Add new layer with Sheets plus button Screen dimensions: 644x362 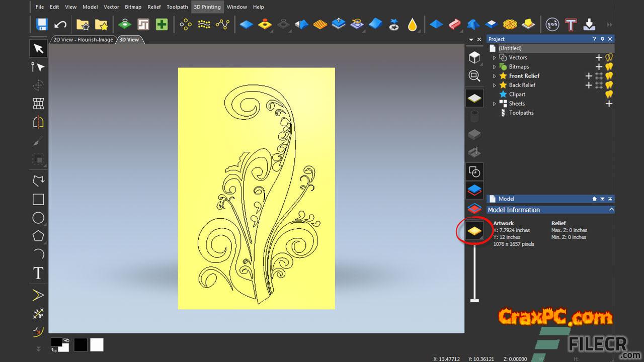pos(609,104)
